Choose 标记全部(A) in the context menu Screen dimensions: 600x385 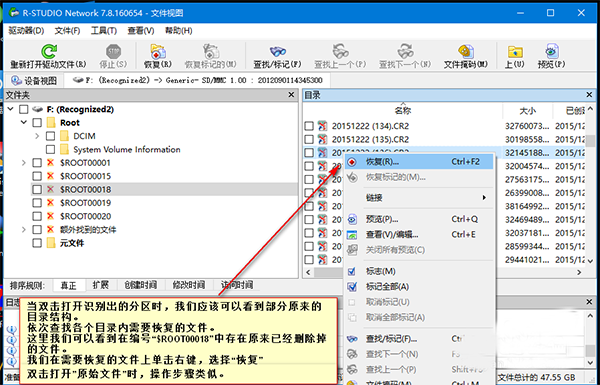419,287
